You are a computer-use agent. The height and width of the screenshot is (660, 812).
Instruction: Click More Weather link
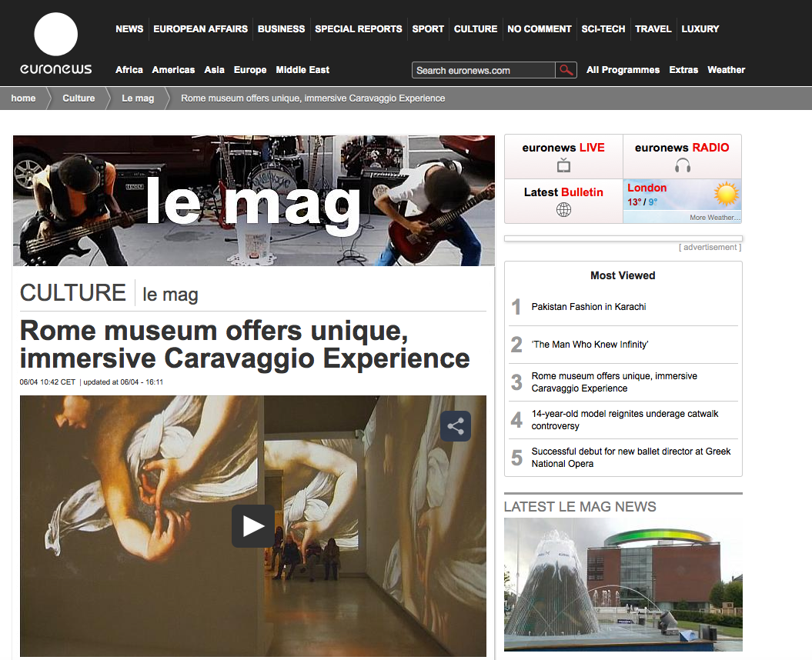pos(713,218)
